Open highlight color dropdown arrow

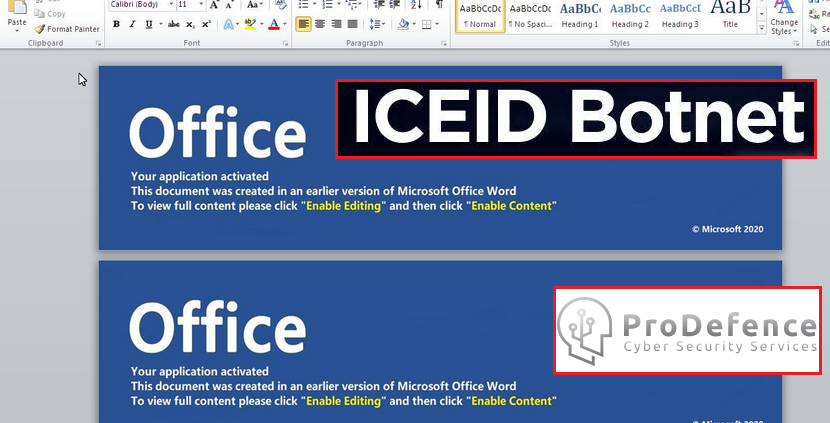click(261, 24)
